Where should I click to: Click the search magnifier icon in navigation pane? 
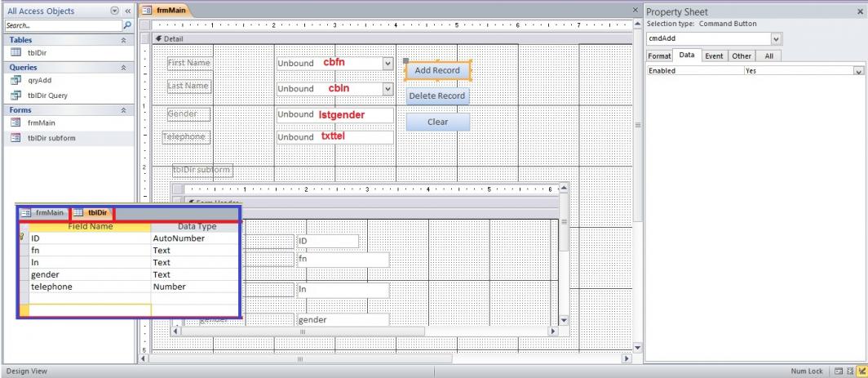127,25
